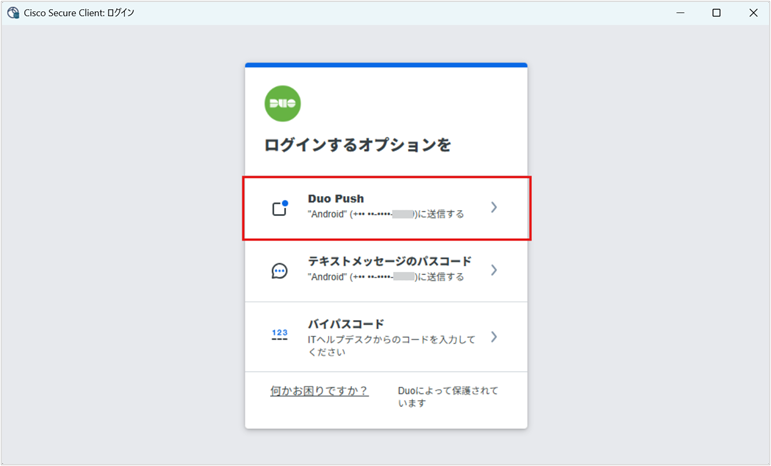Open the テキストメッセージのパスコード chevron

[x=494, y=270]
